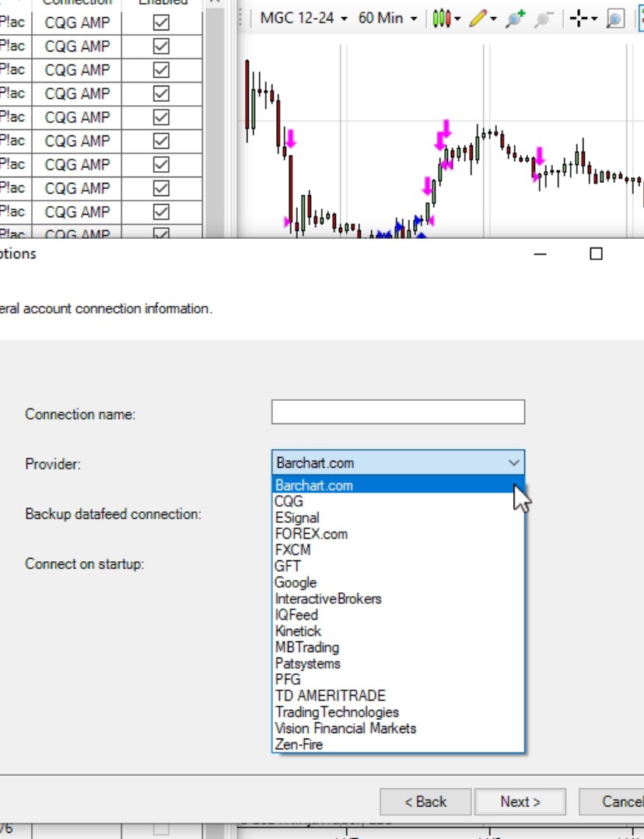This screenshot has height=839, width=644.
Task: Choose GFT in the provider list
Action: (398, 566)
